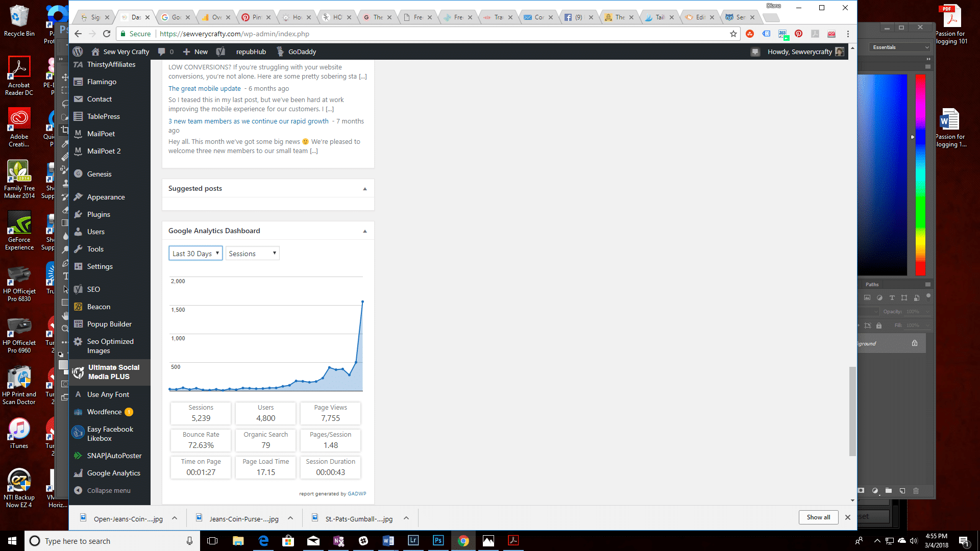
Task: Open the Photoshop Paths panel tab
Action: point(872,284)
